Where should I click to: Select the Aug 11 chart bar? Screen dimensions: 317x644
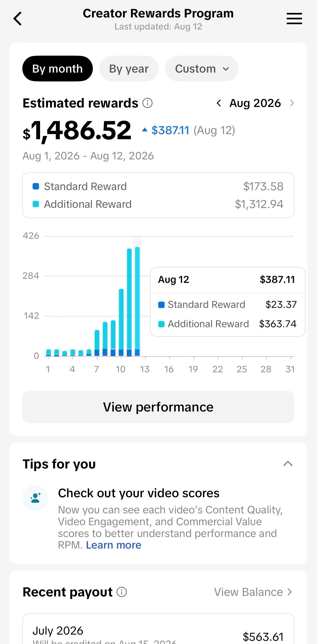(x=129, y=302)
